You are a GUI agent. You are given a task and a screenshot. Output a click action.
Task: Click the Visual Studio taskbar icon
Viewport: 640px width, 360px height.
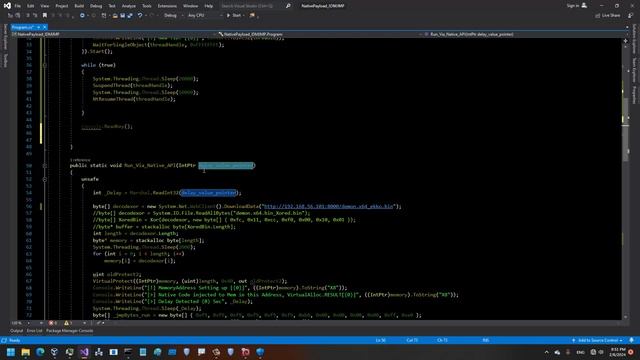[84, 352]
